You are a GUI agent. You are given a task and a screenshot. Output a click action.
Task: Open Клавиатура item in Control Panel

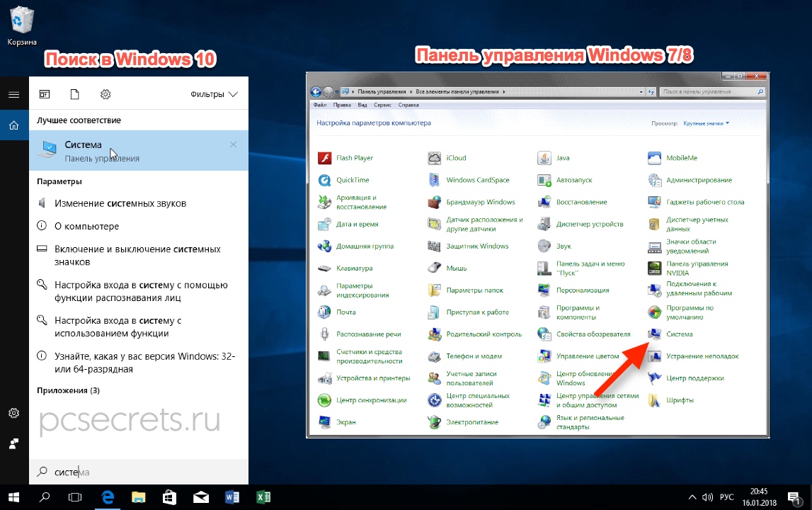[x=345, y=268]
